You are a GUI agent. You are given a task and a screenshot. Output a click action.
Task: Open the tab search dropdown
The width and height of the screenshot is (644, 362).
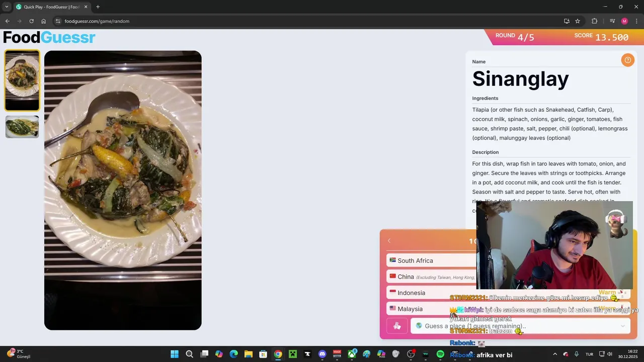click(x=6, y=7)
